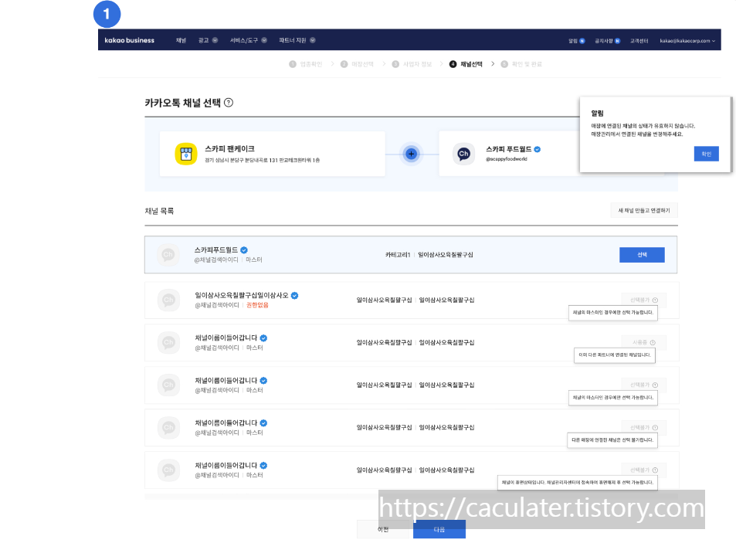Click step number 4 circle for 채널선택
The image size is (736, 560).
(x=453, y=64)
